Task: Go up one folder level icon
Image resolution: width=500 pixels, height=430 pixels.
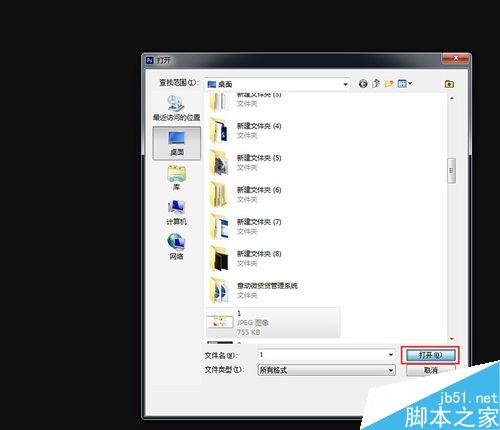Action: point(376,83)
